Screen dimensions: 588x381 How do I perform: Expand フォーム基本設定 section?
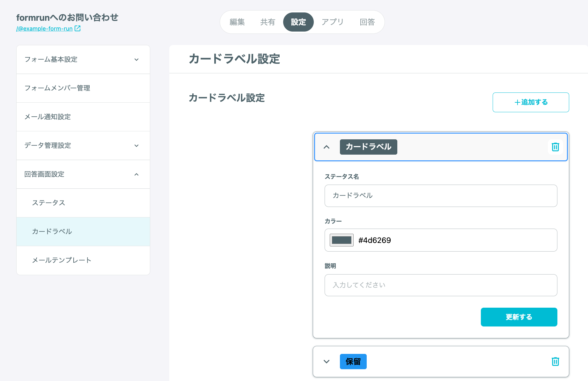click(83, 60)
